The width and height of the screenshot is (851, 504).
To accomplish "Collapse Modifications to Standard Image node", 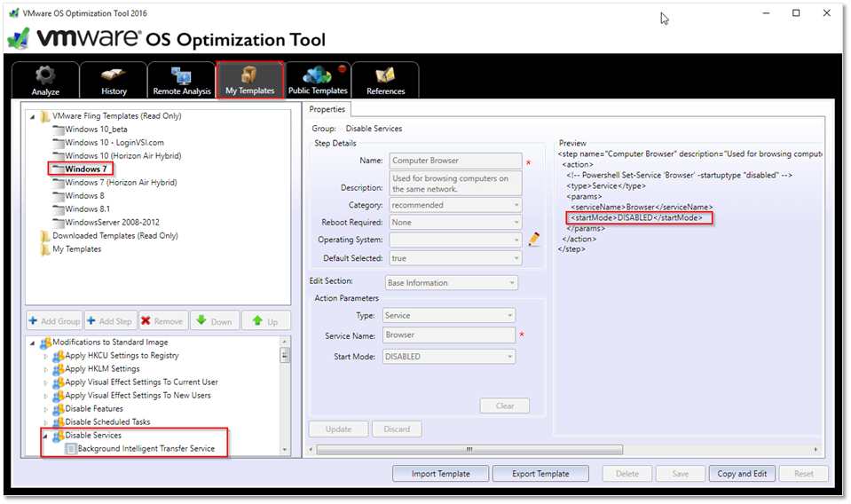I will coord(33,343).
